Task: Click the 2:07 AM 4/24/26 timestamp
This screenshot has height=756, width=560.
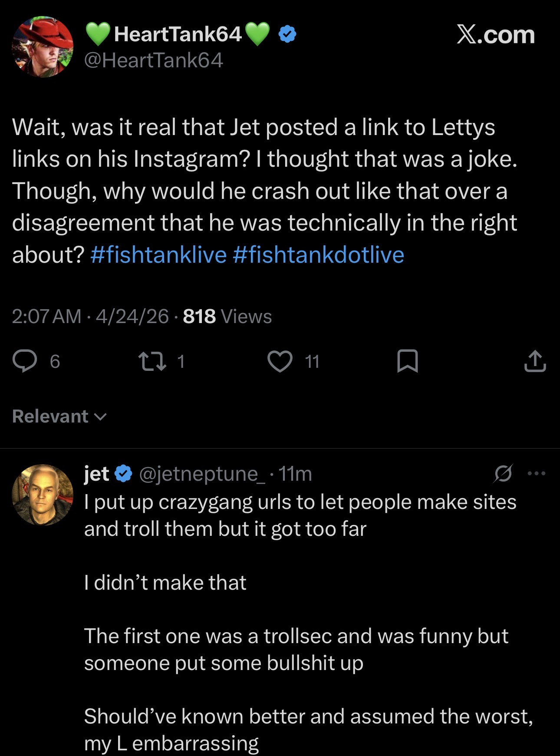Action: 90,317
